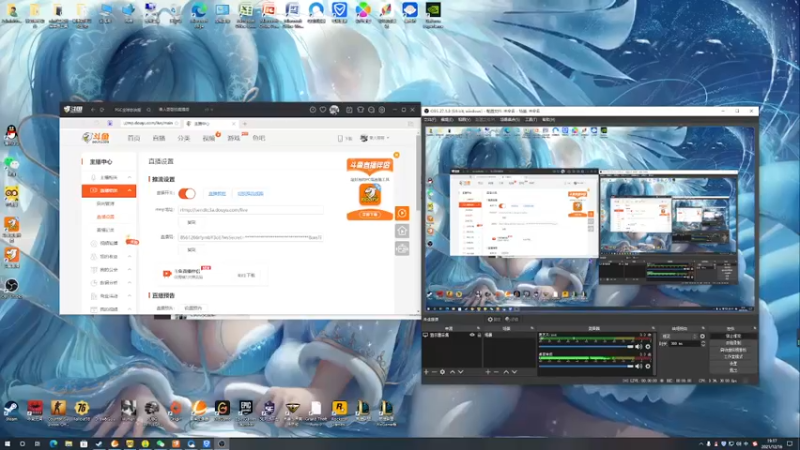
Task: Open OBS transition type dropdown
Action: click(679, 336)
